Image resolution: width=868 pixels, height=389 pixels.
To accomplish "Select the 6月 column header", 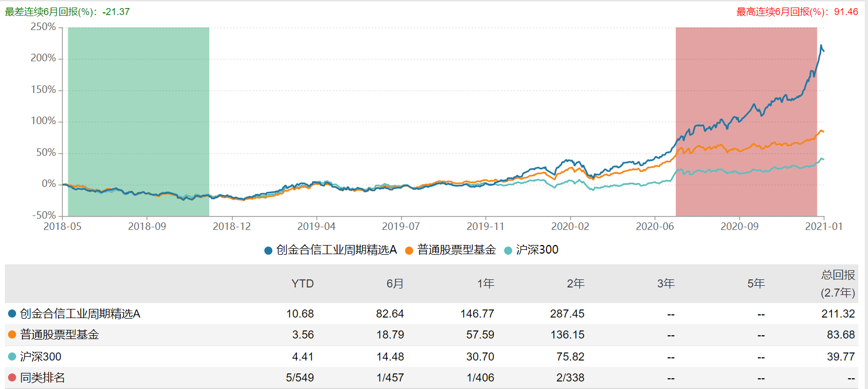I will tap(395, 284).
